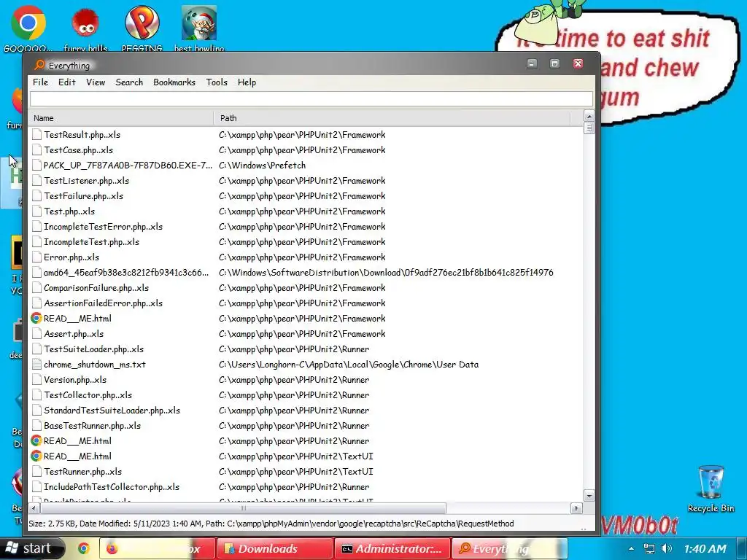This screenshot has height=560, width=747.
Task: Open the furry balls desktop icon
Action: pyautogui.click(x=85, y=28)
